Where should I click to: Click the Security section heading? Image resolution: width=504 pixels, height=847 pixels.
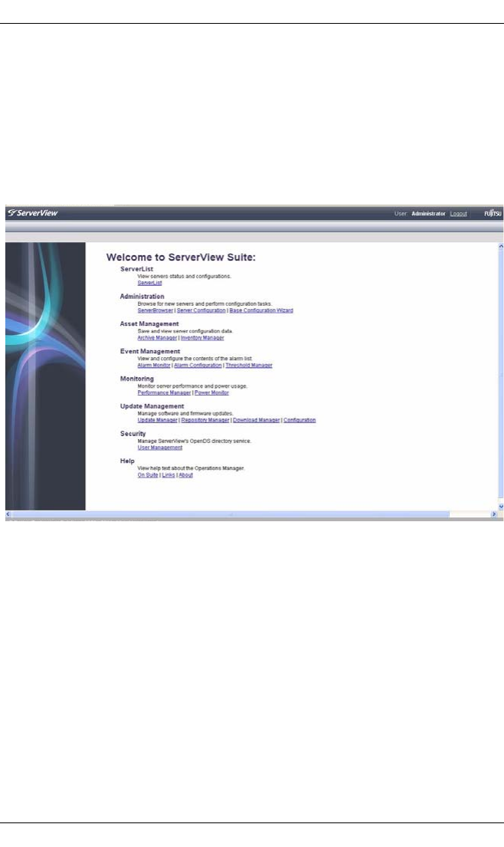(133, 434)
